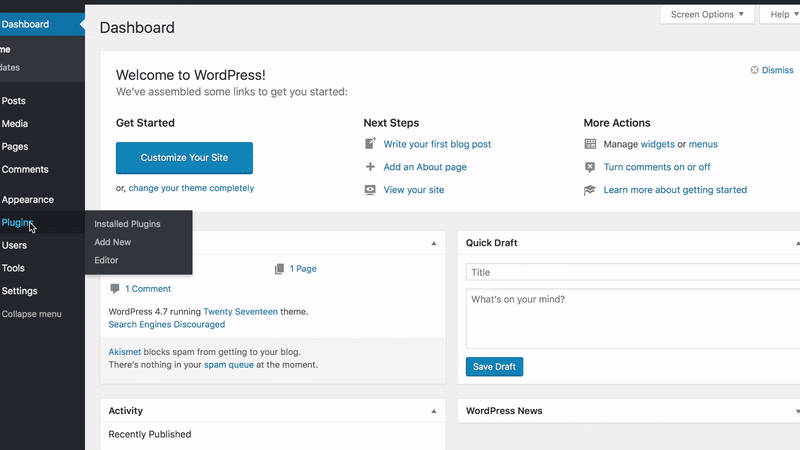The image size is (800, 450).
Task: Open Editor from the Plugins submenu
Action: tap(106, 260)
